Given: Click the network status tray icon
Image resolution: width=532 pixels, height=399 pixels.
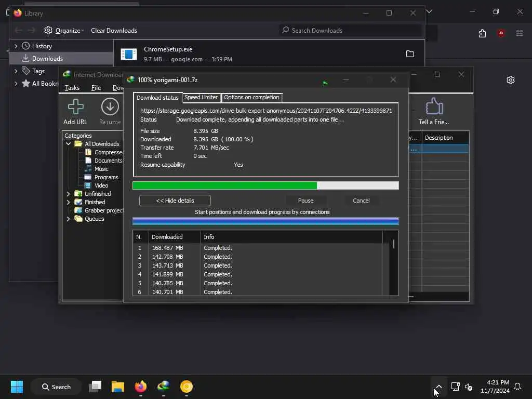Looking at the screenshot, I should click(x=455, y=387).
